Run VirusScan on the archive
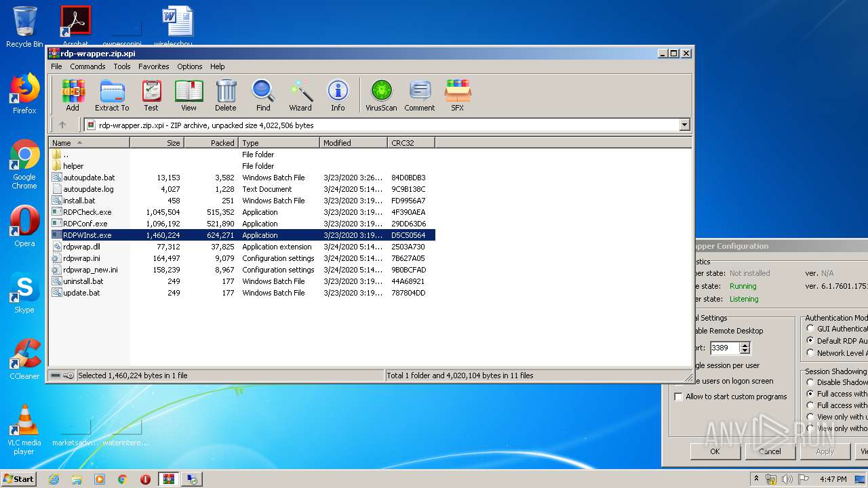868x488 pixels. pos(381,96)
